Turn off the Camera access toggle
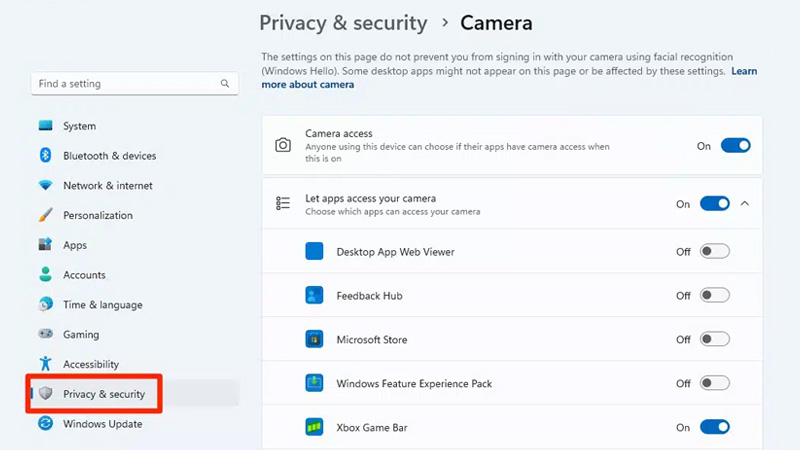The height and width of the screenshot is (450, 800). [x=735, y=145]
